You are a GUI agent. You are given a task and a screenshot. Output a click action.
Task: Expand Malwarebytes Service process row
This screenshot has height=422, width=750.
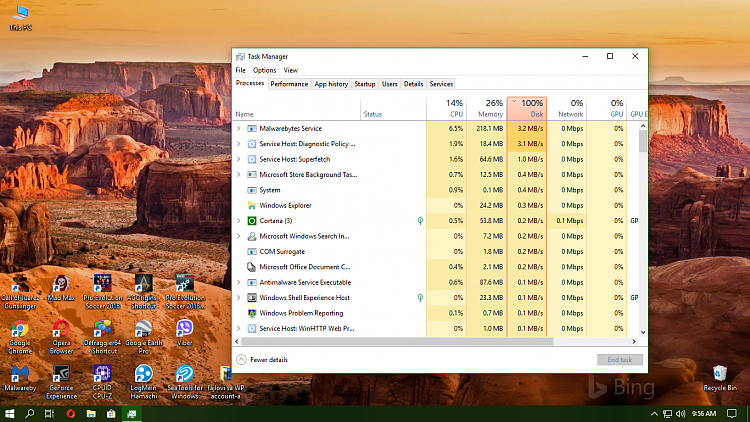[x=239, y=128]
